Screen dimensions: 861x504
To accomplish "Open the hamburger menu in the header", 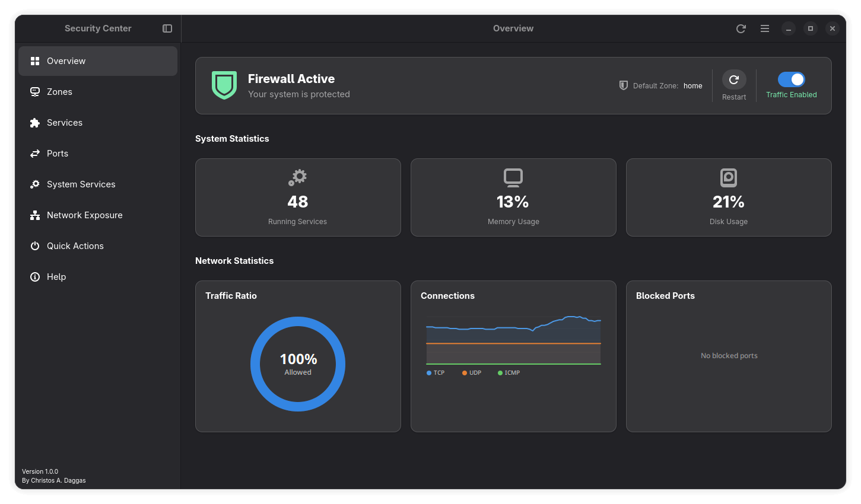I will click(x=765, y=28).
